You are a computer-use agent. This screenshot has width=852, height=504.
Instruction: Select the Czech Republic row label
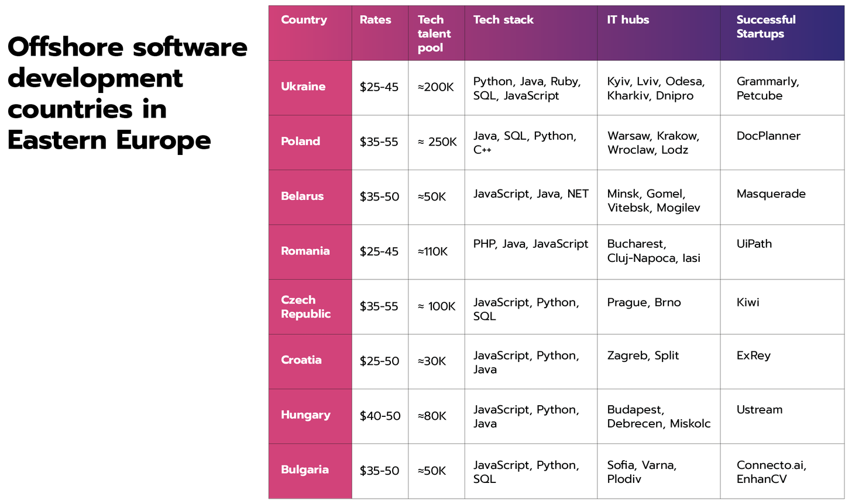pos(305,307)
